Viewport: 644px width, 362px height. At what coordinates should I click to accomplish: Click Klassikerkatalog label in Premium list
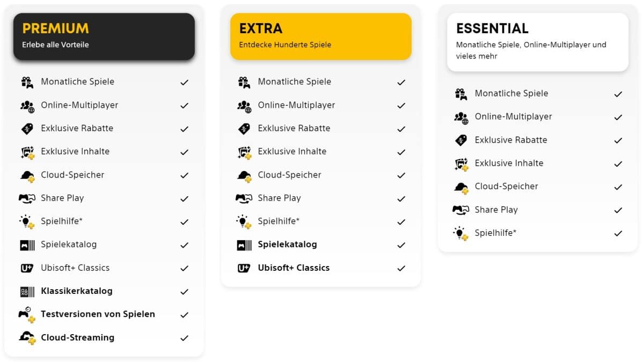[x=77, y=291]
